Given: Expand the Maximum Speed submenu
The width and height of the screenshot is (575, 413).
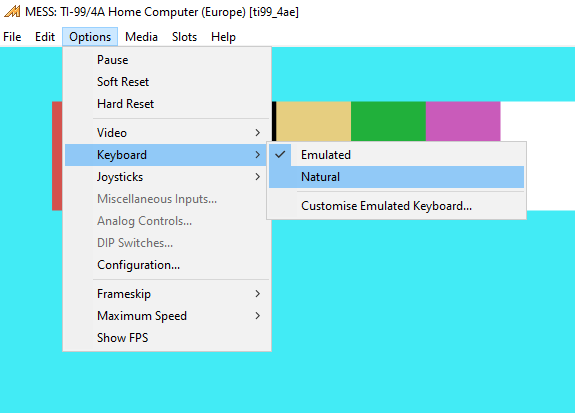Looking at the screenshot, I should pyautogui.click(x=167, y=316).
